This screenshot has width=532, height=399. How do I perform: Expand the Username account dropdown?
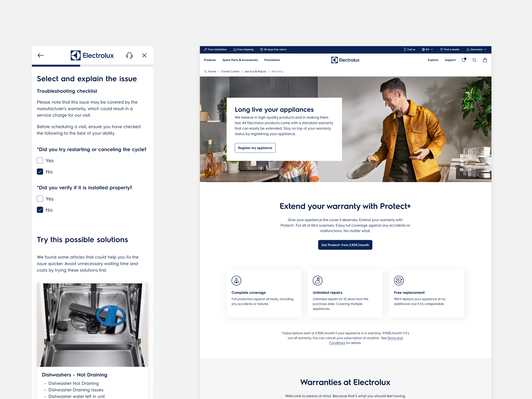click(476, 50)
